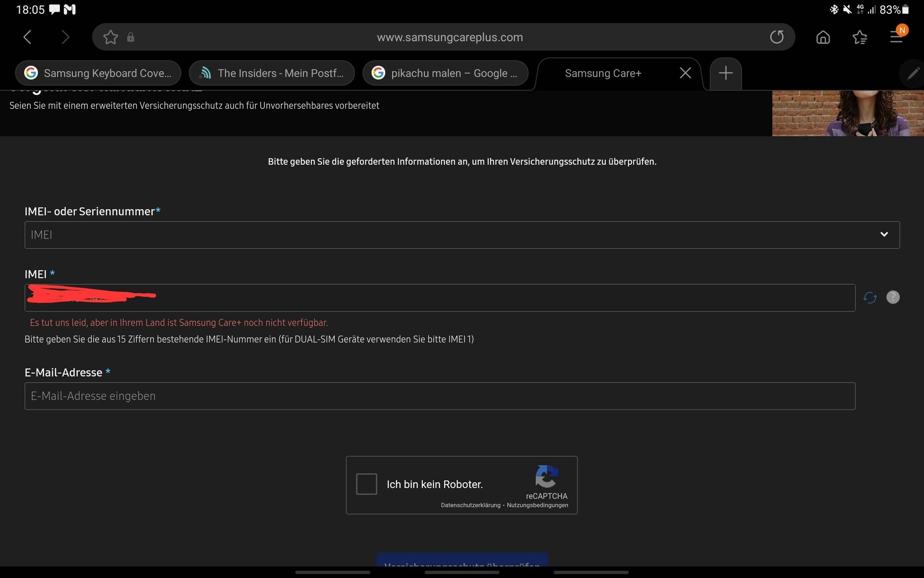Open a new tab with the plus button
This screenshot has width=924, height=578.
[x=726, y=73]
